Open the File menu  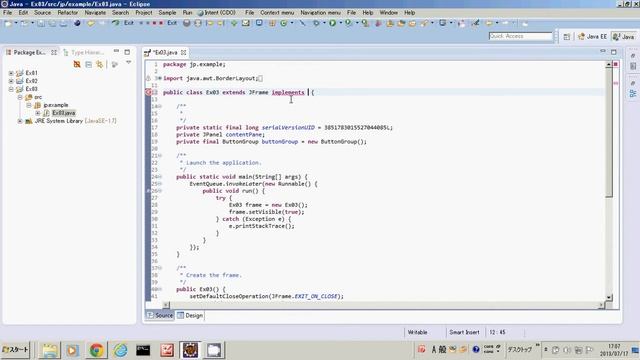coord(8,13)
